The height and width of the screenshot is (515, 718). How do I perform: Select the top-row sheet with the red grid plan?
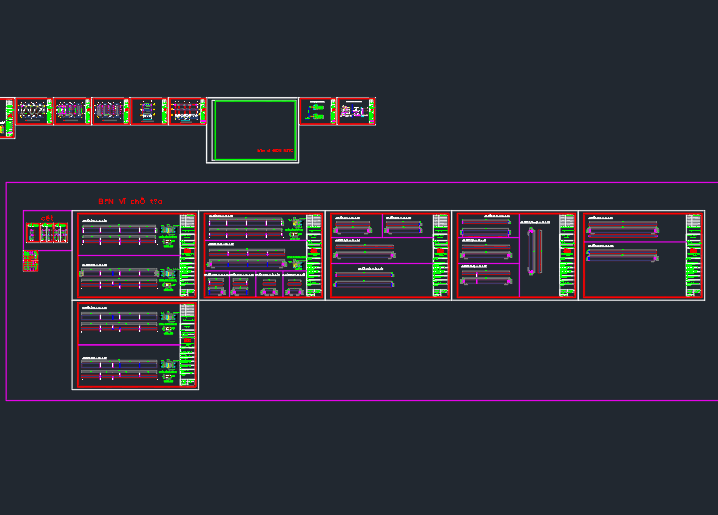coord(187,111)
